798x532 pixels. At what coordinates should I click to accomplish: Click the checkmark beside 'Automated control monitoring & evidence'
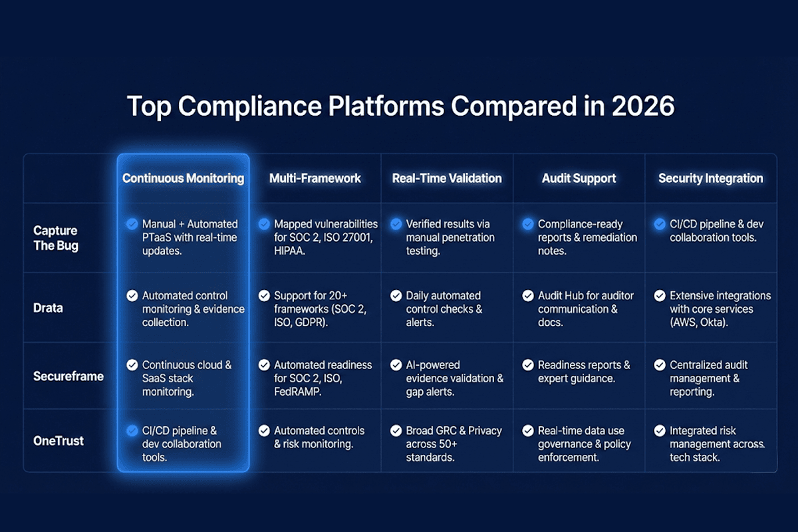(x=132, y=295)
